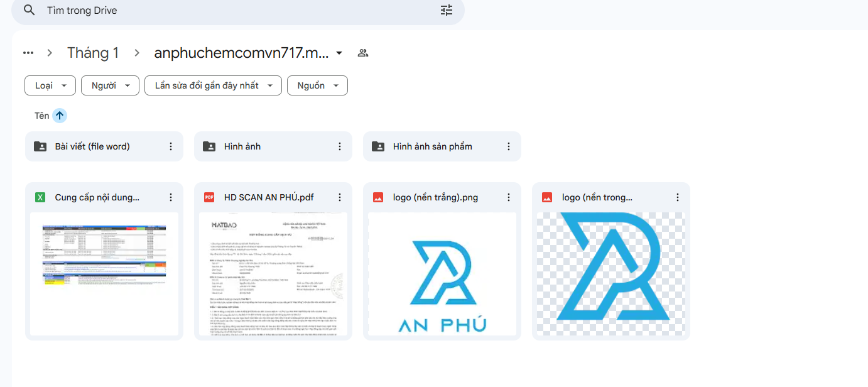868x387 pixels.
Task: Open more actions for Hình ảnh sản phẩm
Action: [509, 146]
